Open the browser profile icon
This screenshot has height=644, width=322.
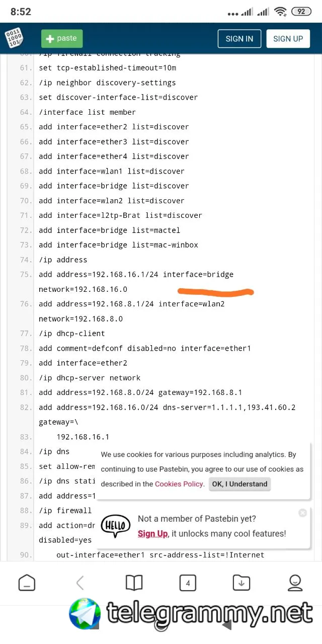[x=295, y=583]
